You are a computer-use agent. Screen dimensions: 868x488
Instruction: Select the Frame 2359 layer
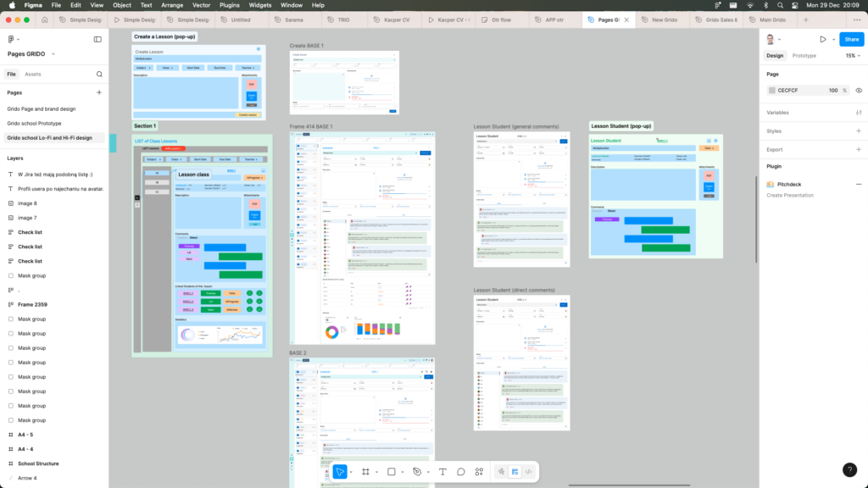point(32,304)
